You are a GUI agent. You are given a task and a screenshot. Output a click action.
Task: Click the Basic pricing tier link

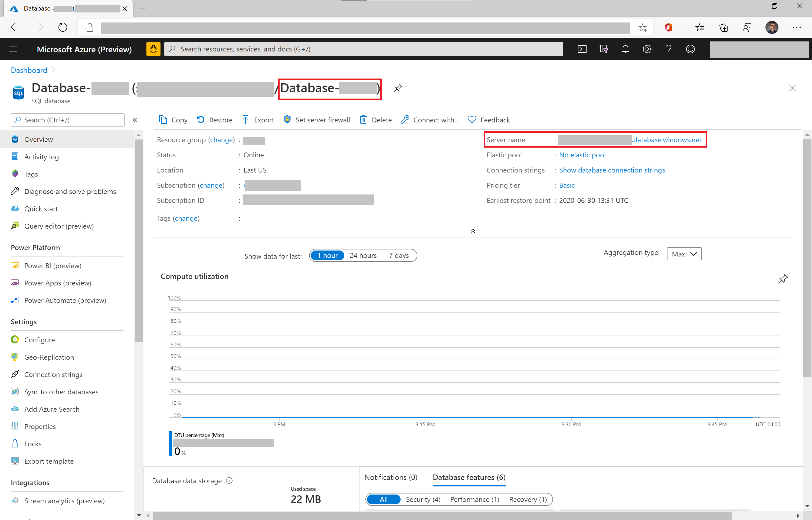click(567, 185)
